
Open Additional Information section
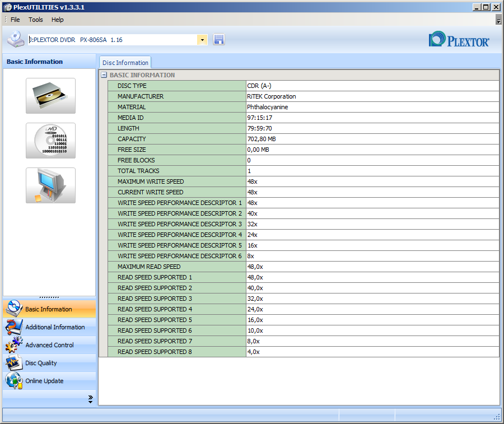click(x=49, y=327)
